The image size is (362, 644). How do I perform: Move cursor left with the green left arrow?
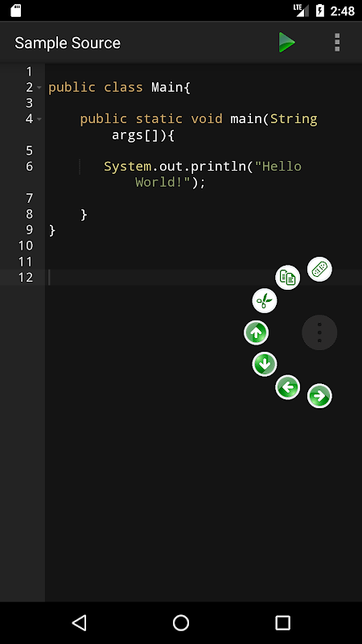pyautogui.click(x=287, y=387)
